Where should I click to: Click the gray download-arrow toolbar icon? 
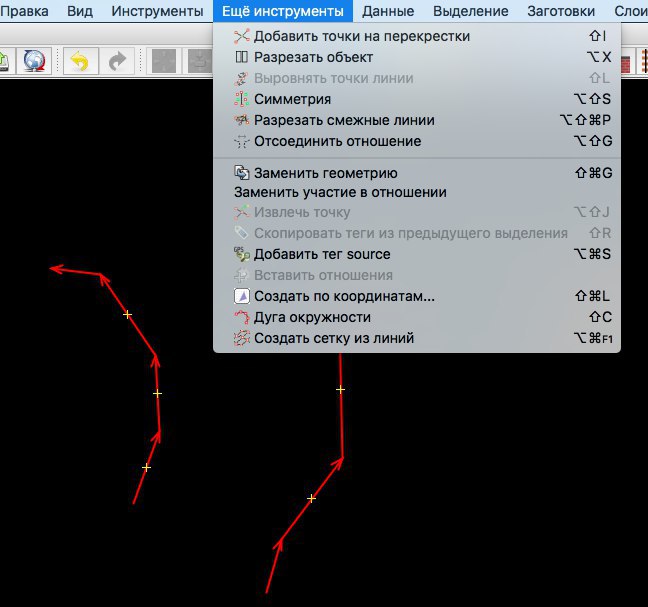[x=200, y=61]
